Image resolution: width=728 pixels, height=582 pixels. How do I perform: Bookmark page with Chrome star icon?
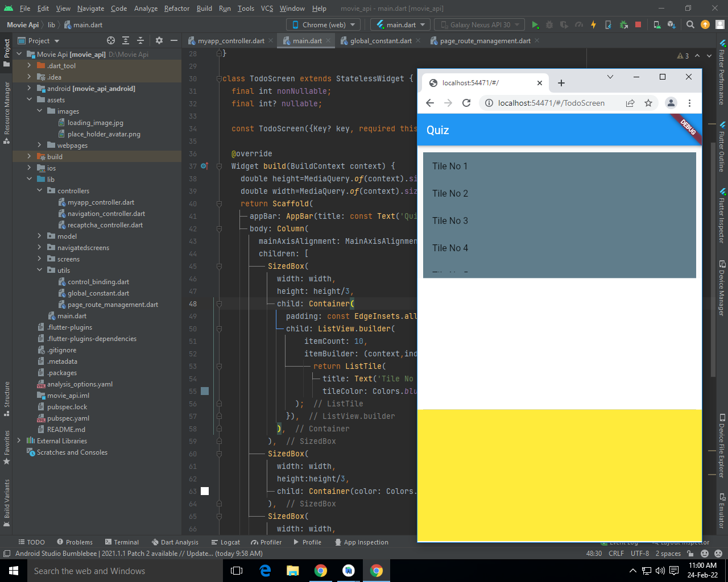tap(648, 103)
